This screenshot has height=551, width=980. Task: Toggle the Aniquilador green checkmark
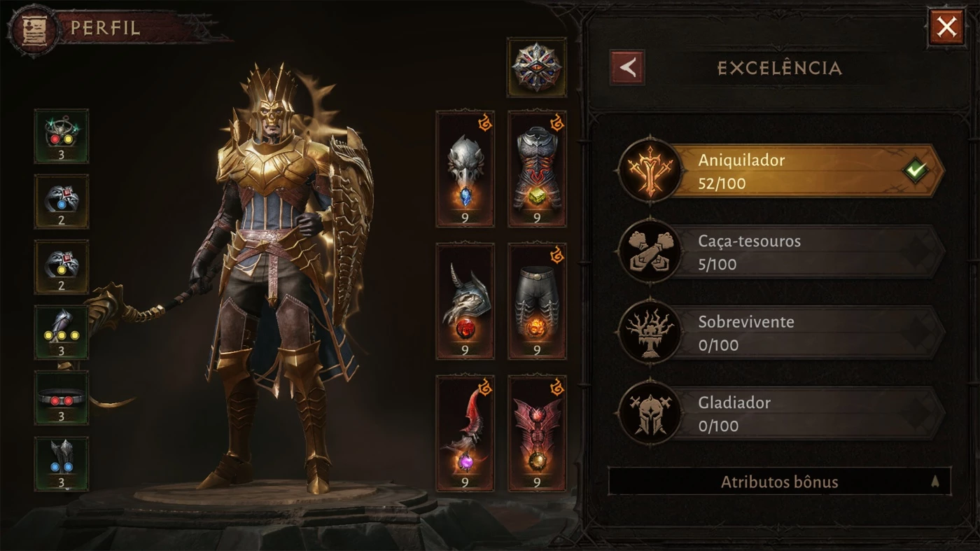coord(915,171)
